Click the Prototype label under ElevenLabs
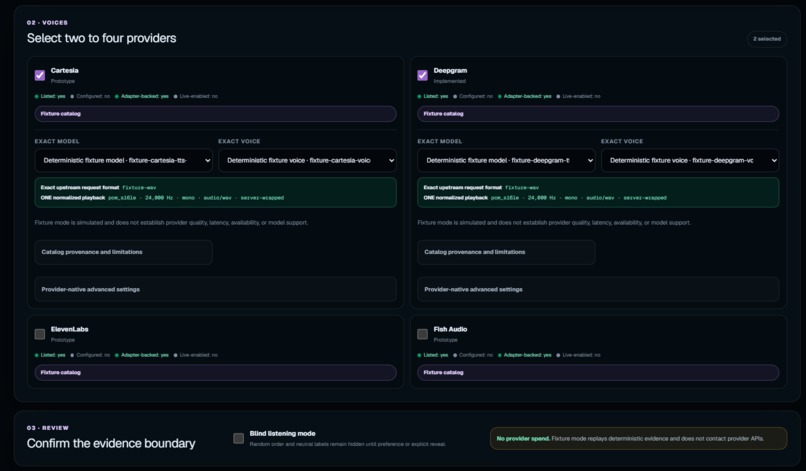Screen dimensions: 806x471 click(63, 340)
